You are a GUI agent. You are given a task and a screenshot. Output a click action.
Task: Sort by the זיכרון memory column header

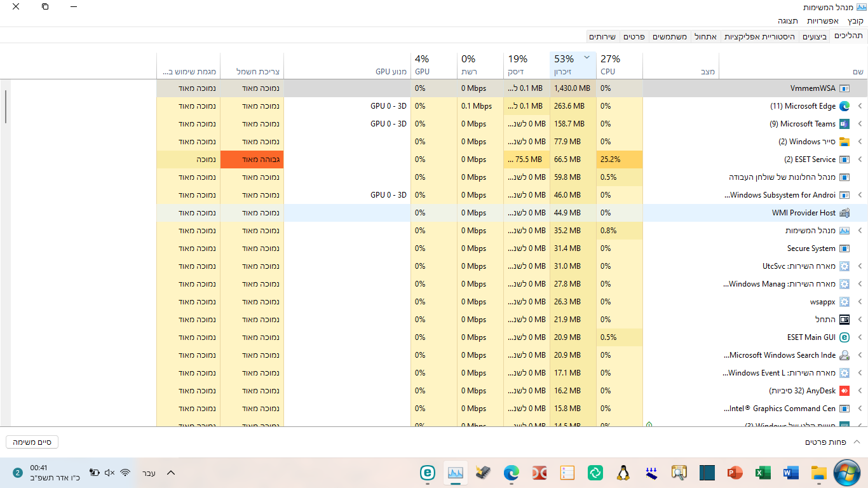[x=573, y=65]
